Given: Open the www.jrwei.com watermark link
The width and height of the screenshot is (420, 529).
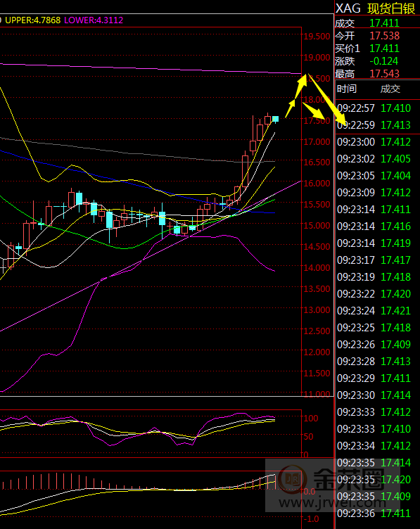Looking at the screenshot, I should click(332, 503).
